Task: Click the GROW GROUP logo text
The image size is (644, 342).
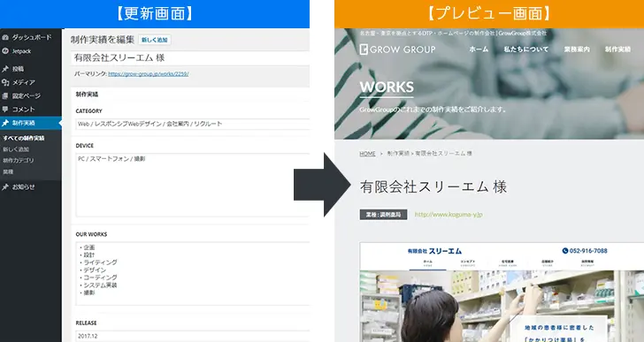Action: tap(402, 49)
